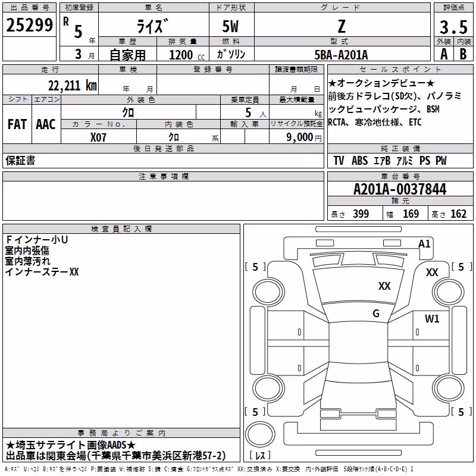Click the XX mark on the hood
The width and height of the screenshot is (476, 476).
[384, 286]
